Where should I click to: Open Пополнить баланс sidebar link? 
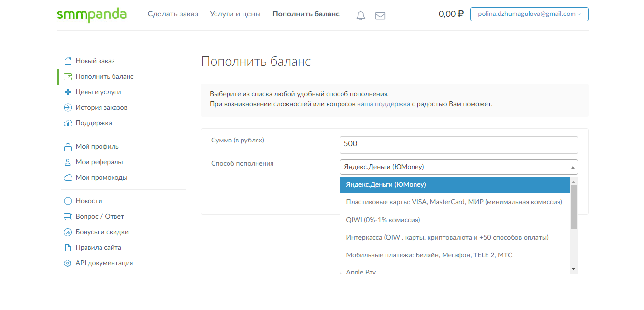click(x=105, y=77)
